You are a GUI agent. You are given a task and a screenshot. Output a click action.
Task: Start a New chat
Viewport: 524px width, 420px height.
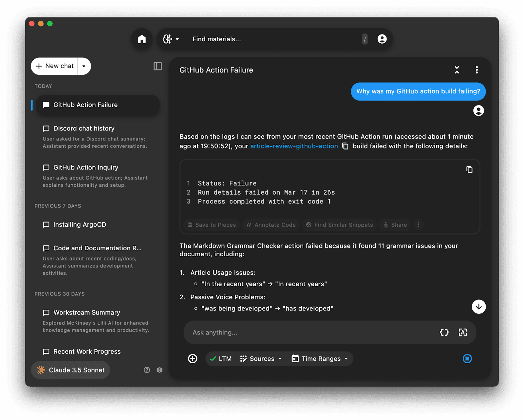(x=55, y=66)
